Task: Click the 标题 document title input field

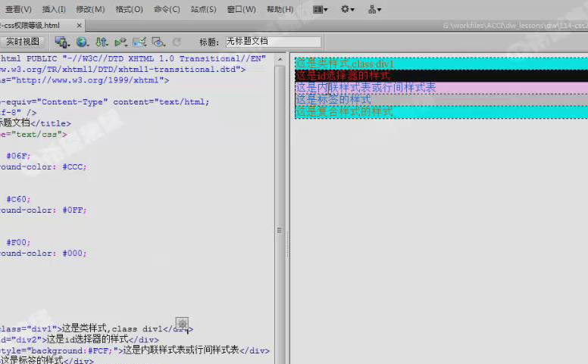Action: (273, 42)
